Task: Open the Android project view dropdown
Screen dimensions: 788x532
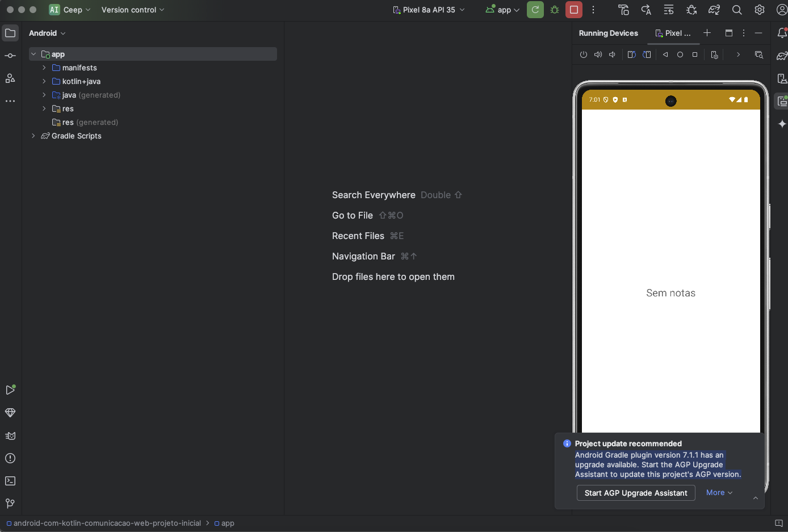Action: pos(47,33)
